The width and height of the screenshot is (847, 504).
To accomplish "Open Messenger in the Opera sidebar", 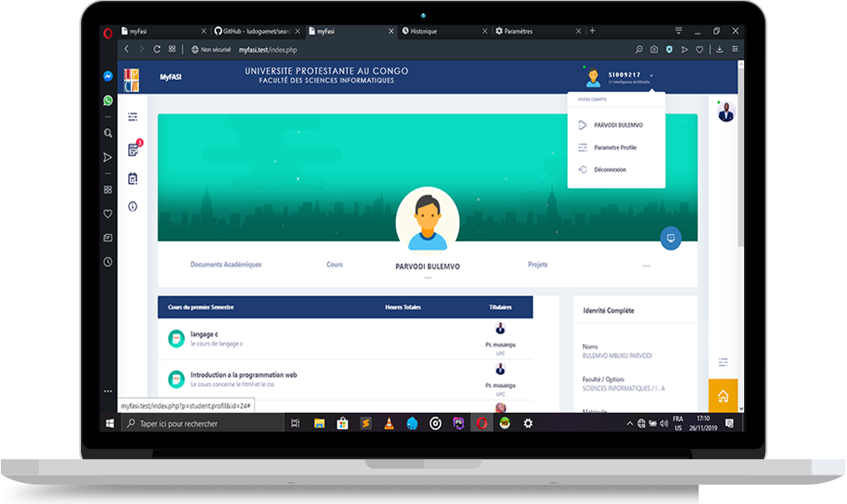I will (108, 76).
